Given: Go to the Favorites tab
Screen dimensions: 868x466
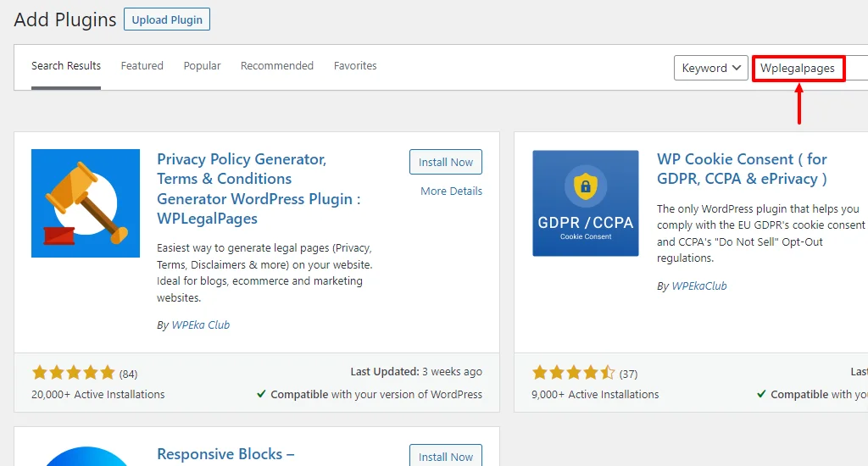Looking at the screenshot, I should tap(355, 66).
